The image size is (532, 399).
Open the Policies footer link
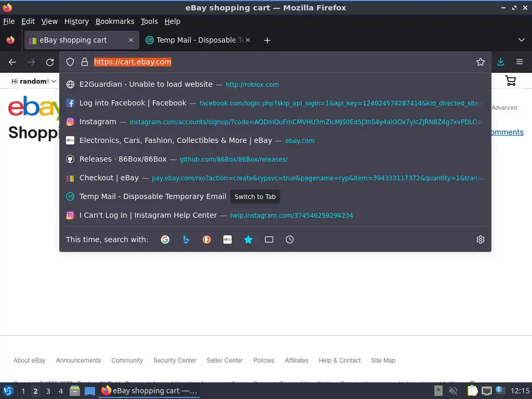click(x=264, y=361)
